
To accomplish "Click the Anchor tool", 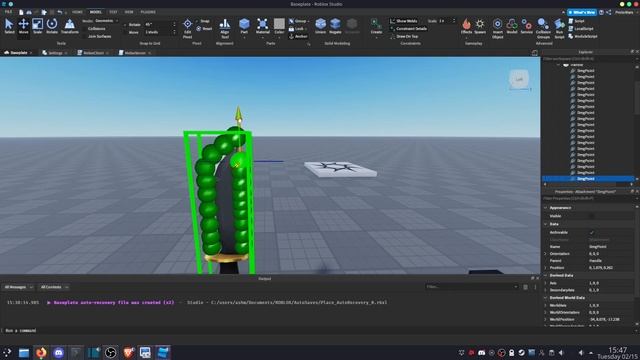I will coord(298,36).
